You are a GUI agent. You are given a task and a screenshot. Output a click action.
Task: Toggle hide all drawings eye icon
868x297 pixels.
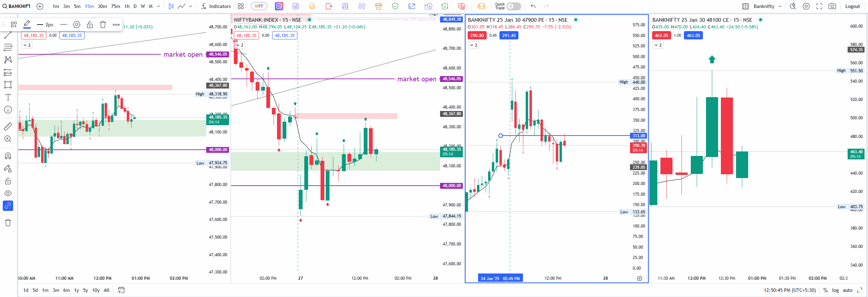tap(8, 193)
